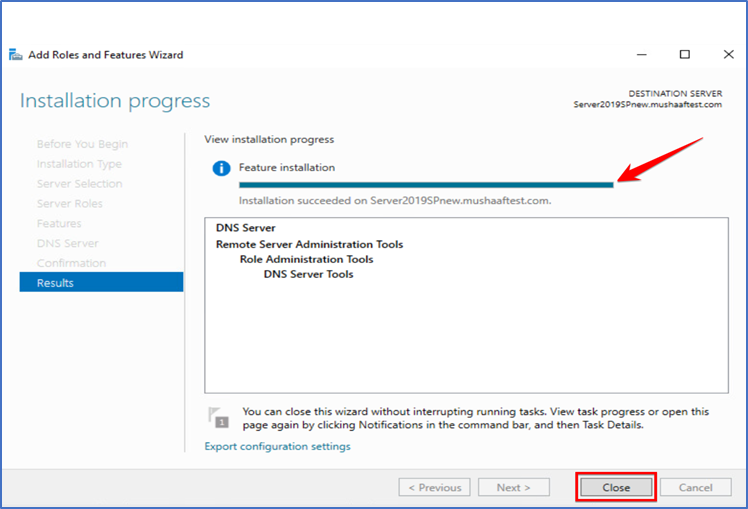Select the Confirmation step
Image resolution: width=748 pixels, height=509 pixels.
pyautogui.click(x=72, y=263)
